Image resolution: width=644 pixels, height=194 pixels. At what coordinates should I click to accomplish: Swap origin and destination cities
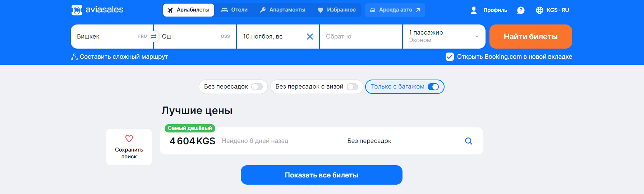tap(153, 36)
